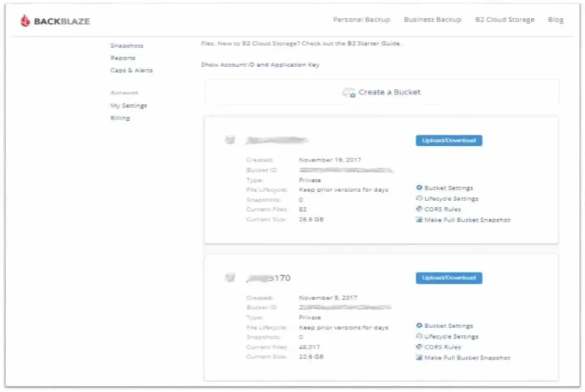Click first bucket's Make Full Bucket Snapshot icon

tap(419, 220)
